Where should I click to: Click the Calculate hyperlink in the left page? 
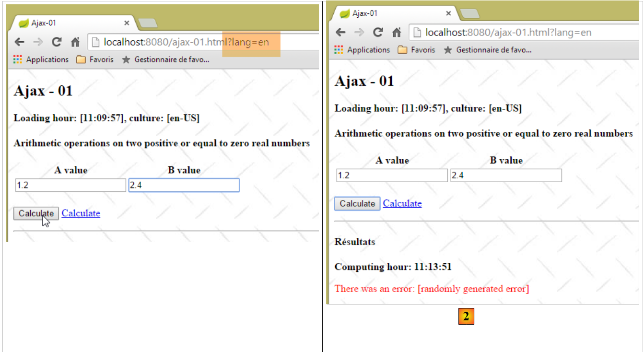(81, 213)
